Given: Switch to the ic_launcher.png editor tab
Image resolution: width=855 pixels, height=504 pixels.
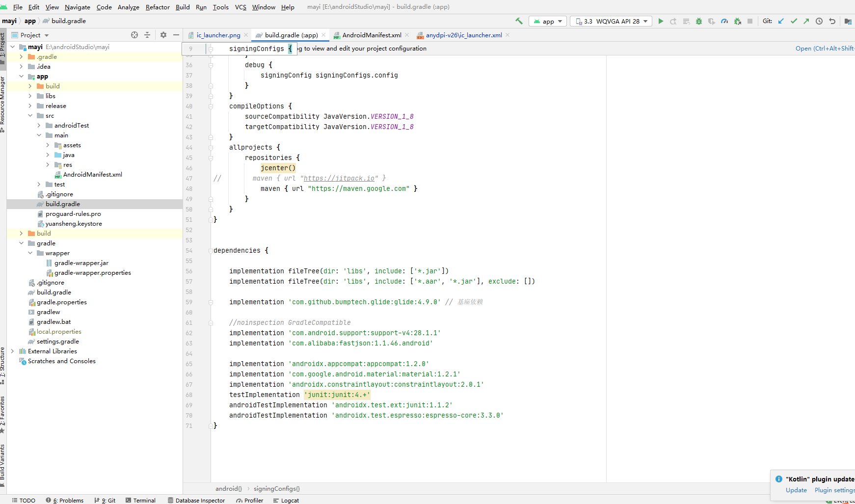Looking at the screenshot, I should 218,35.
